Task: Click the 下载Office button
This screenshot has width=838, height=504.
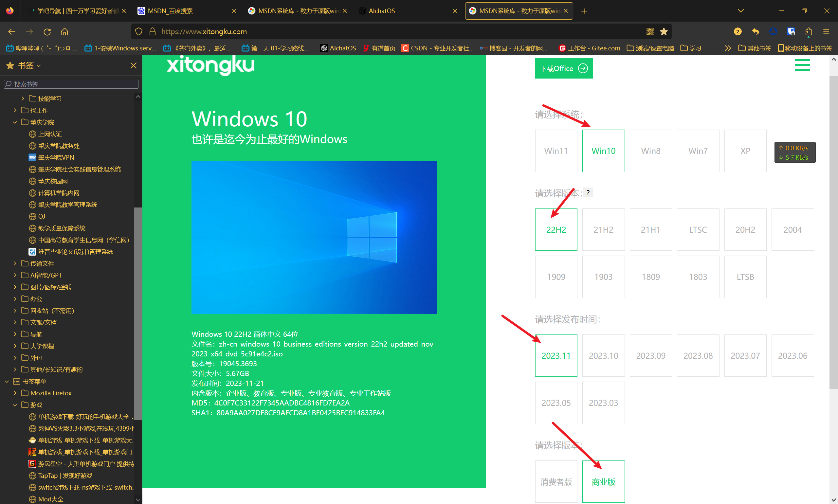Action: pyautogui.click(x=564, y=68)
